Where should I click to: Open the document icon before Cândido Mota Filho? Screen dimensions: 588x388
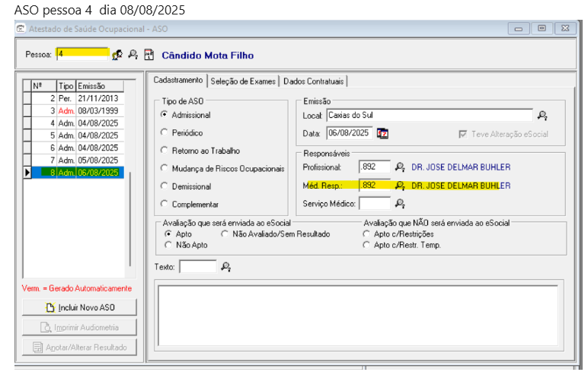click(x=149, y=55)
